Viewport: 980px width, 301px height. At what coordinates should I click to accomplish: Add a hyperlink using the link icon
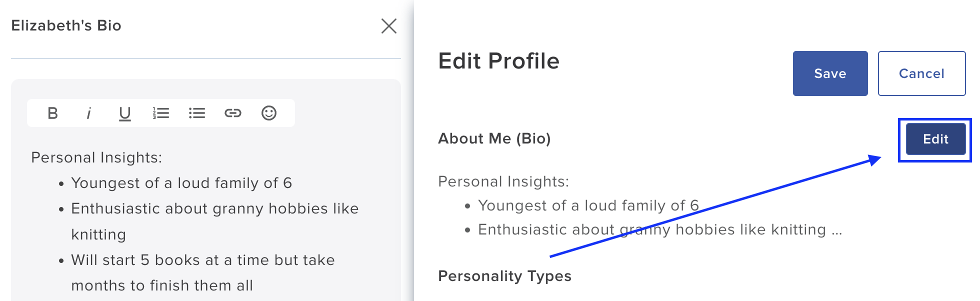tap(233, 113)
